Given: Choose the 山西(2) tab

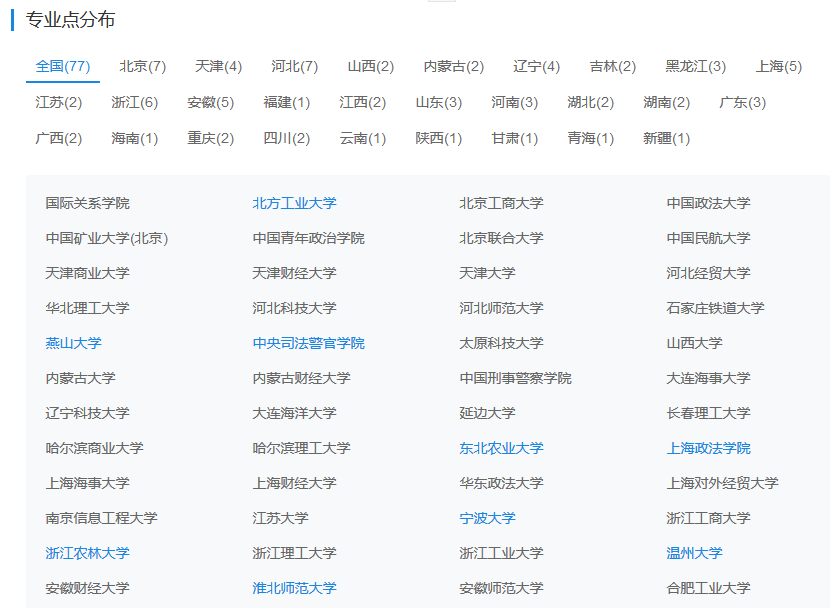Looking at the screenshot, I should tap(371, 67).
